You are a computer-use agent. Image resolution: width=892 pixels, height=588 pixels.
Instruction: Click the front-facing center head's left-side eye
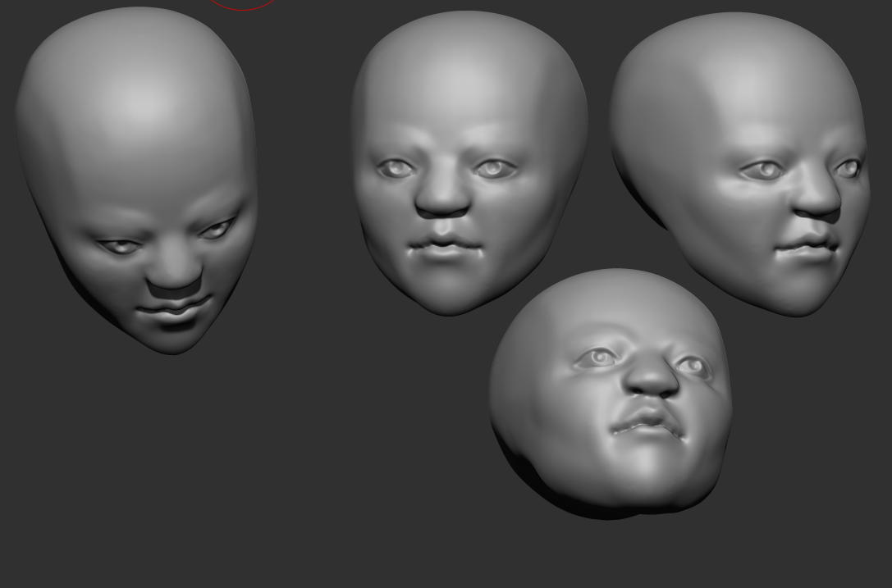coord(397,169)
